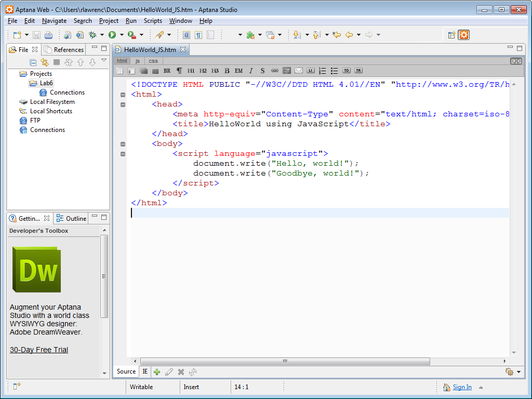Image resolution: width=532 pixels, height=399 pixels.
Task: Click Last Edit Location icon
Action: coord(337,35)
